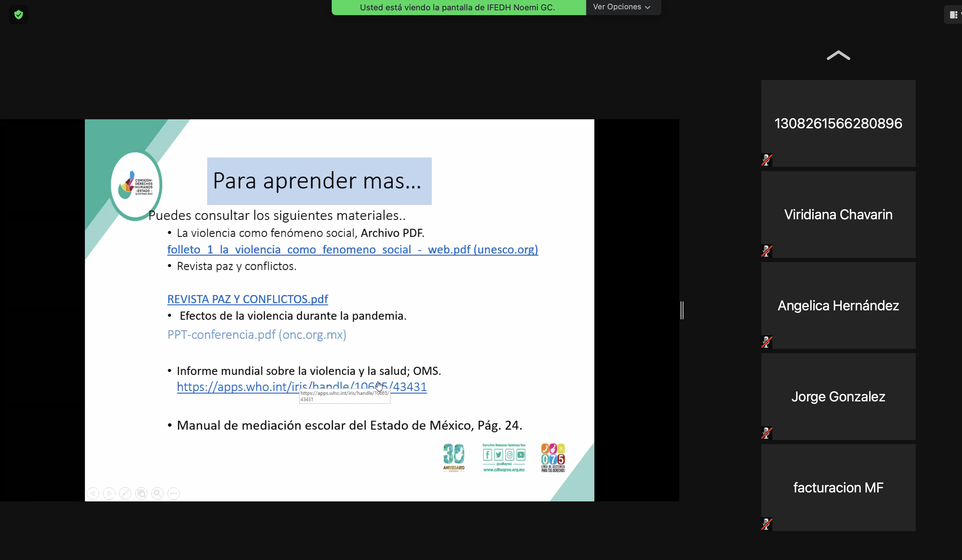Click 'Puedes consultar los siguientes materiales..' text
The width and height of the screenshot is (962, 560).
pos(277,215)
